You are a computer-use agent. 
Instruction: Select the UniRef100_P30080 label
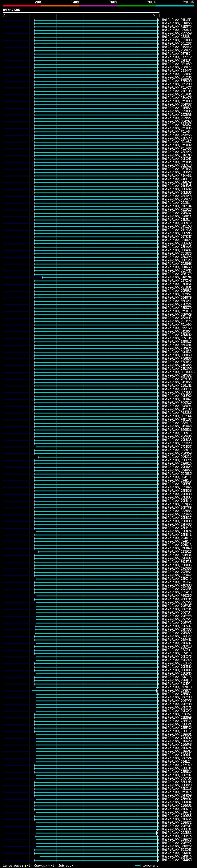[177, 436]
